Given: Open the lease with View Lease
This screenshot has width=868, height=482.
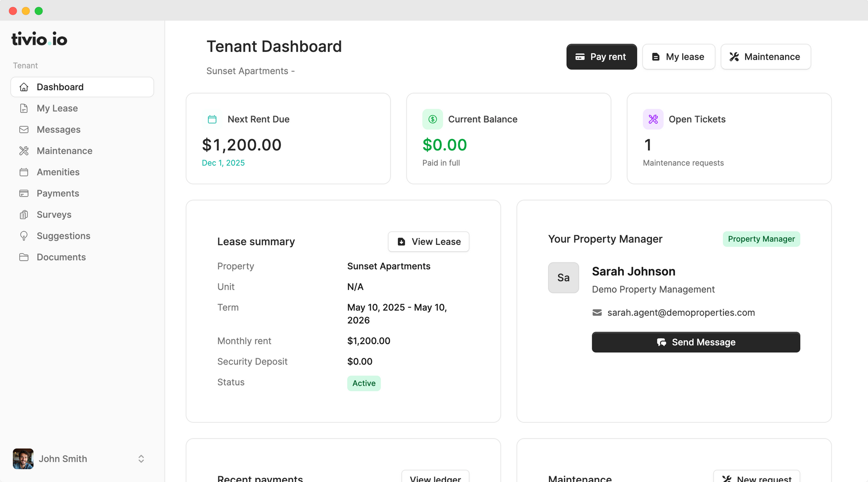Looking at the screenshot, I should click(x=428, y=242).
